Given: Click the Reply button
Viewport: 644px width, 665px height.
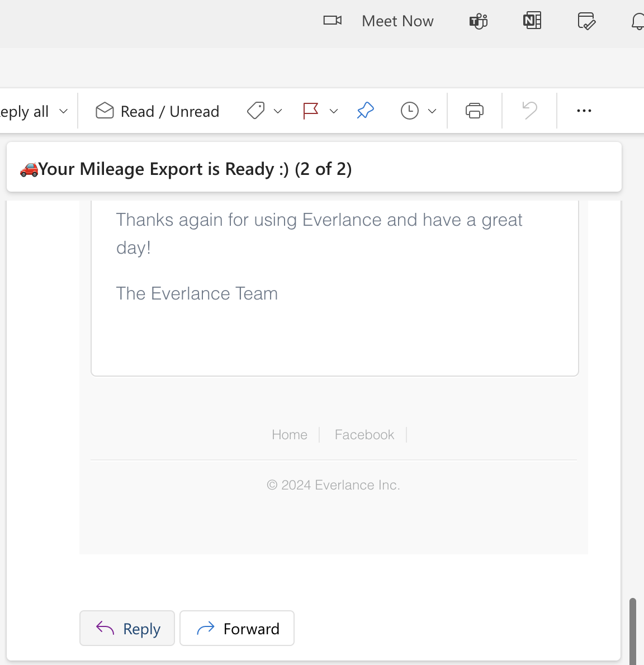Looking at the screenshot, I should pyautogui.click(x=127, y=629).
